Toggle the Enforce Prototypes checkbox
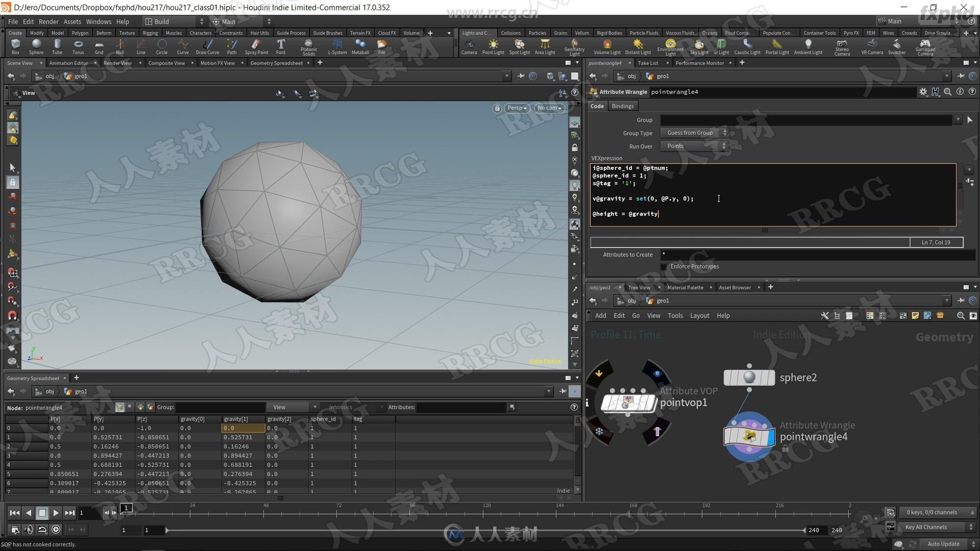 point(664,266)
